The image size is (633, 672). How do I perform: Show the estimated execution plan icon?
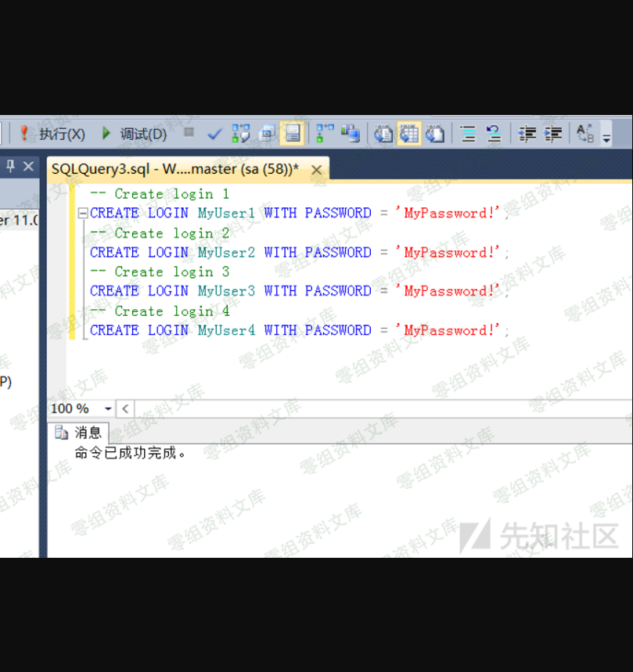(241, 134)
